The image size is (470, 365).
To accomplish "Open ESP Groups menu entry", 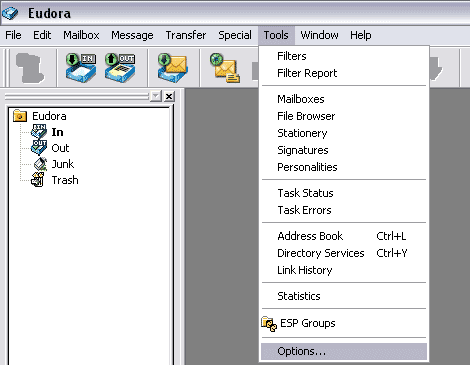I will (x=344, y=323).
